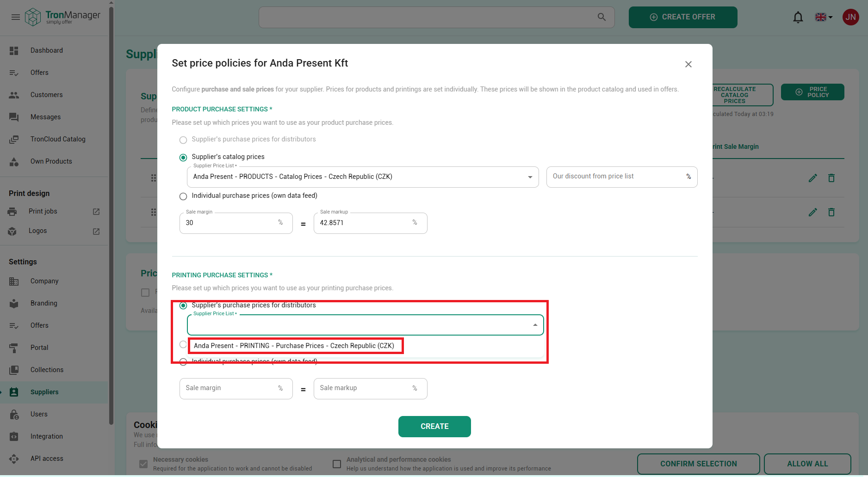The width and height of the screenshot is (868, 477).
Task: Click the product Sale markup field showing 42.8571
Action: pos(370,223)
